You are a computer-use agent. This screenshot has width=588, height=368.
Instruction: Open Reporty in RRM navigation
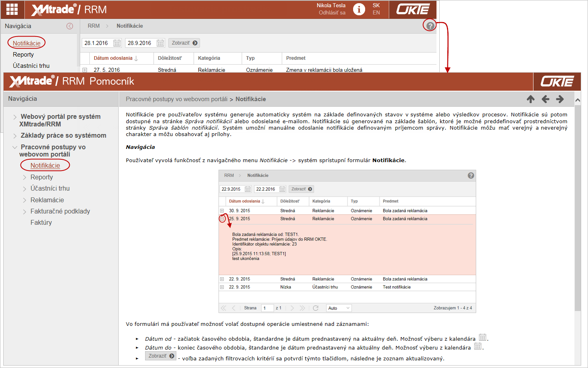[23, 55]
